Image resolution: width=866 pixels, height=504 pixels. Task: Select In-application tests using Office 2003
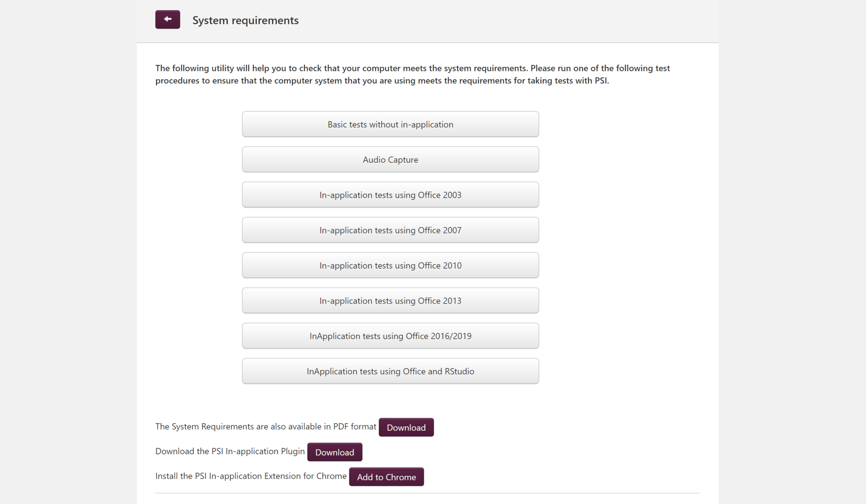pyautogui.click(x=390, y=195)
